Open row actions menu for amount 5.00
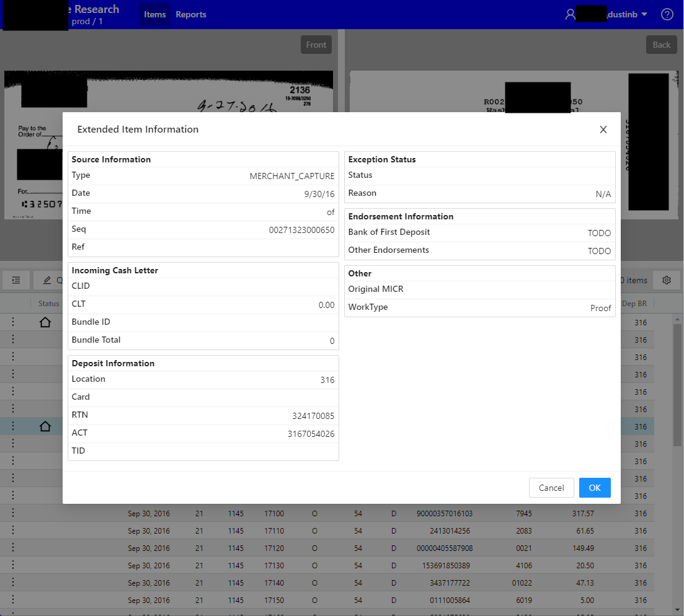 (13, 600)
